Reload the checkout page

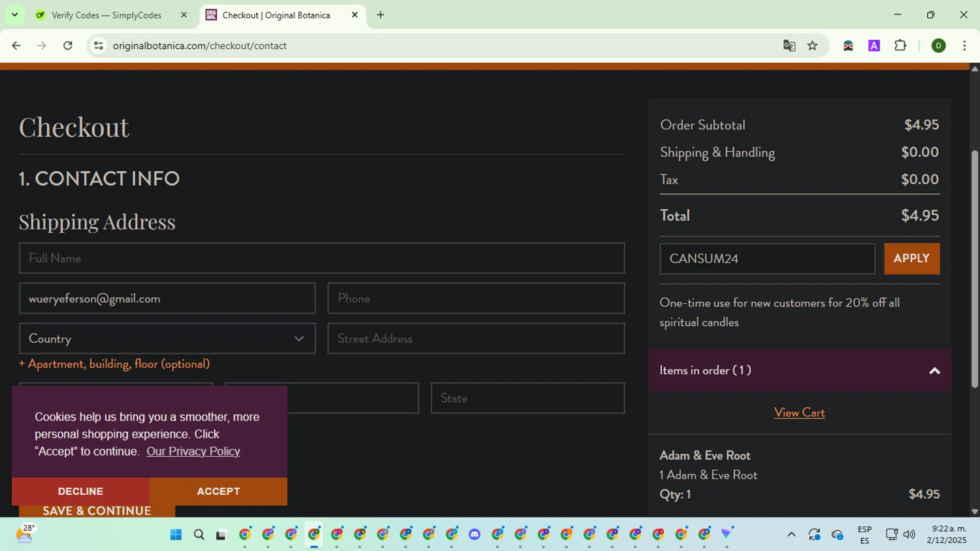tap(68, 46)
